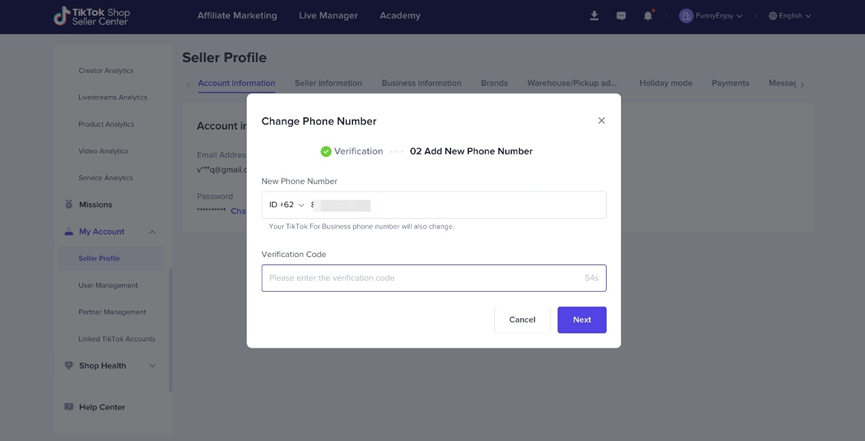The height and width of the screenshot is (441, 865).
Task: Click the Next button
Action: tap(582, 320)
